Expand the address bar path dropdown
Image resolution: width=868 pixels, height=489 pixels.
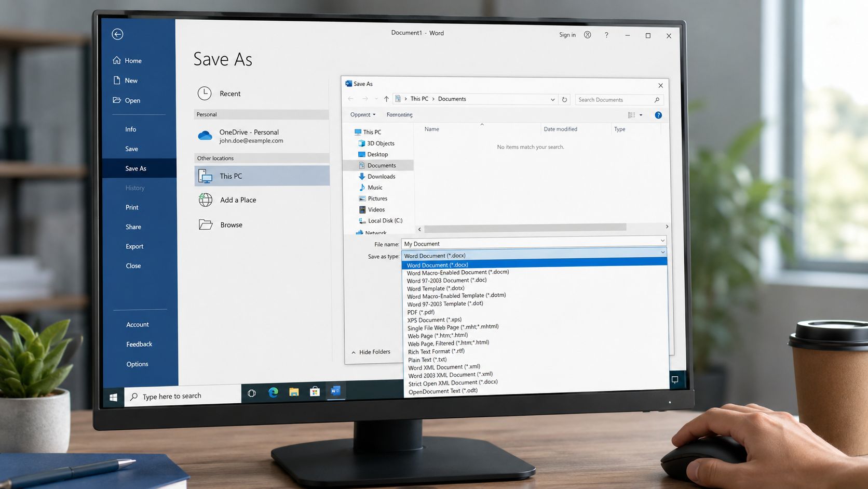pos(553,100)
